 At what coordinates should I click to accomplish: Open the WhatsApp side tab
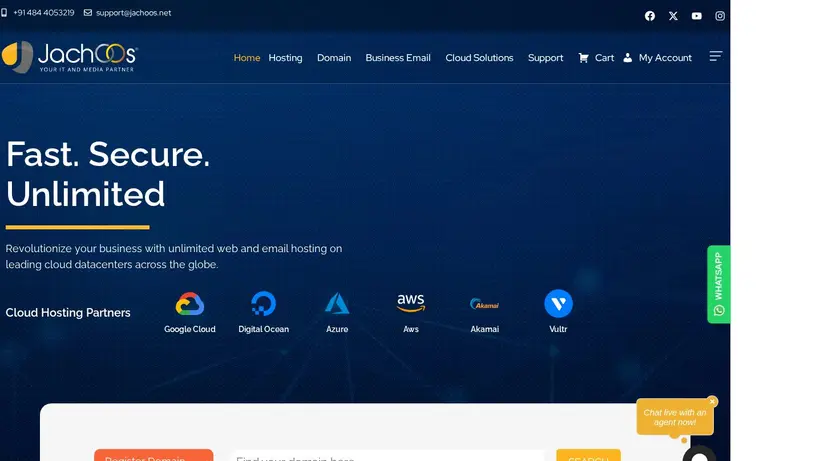(x=719, y=284)
